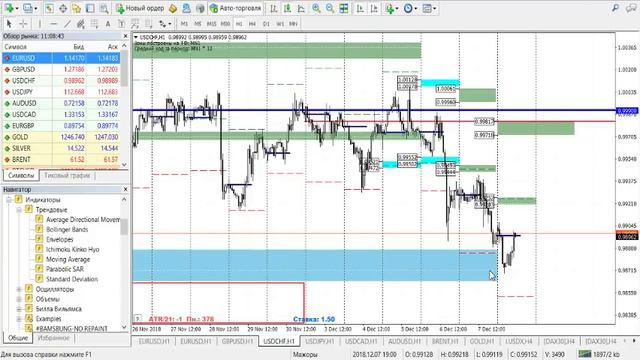
Task: Open the search magnifier at top right
Action: (x=616, y=8)
